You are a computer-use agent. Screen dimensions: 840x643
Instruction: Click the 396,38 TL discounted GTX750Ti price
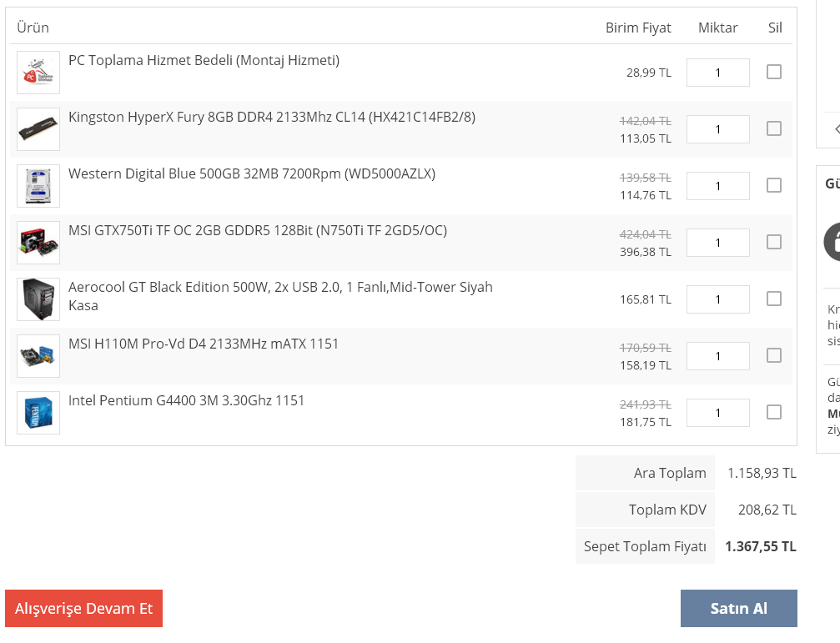pyautogui.click(x=646, y=252)
